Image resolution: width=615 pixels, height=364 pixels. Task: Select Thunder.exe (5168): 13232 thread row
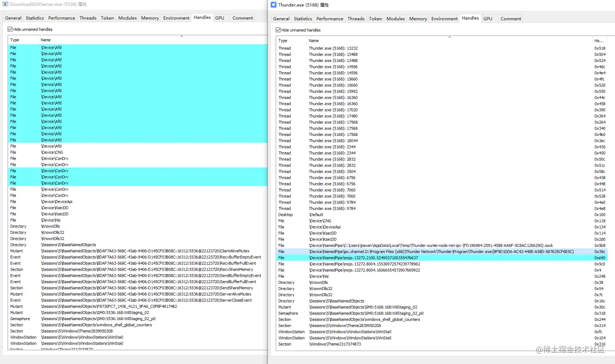(x=441, y=48)
